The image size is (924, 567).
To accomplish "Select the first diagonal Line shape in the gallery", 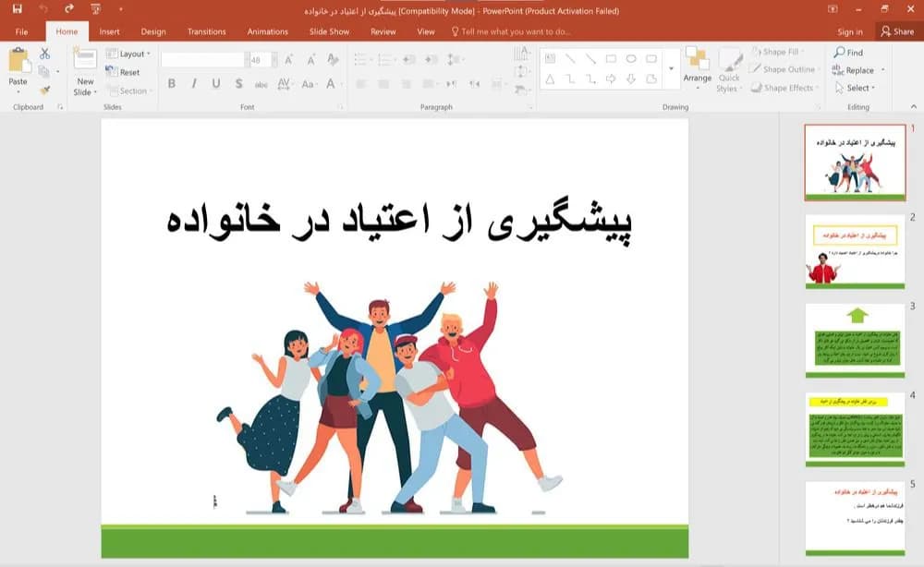I will coord(570,59).
